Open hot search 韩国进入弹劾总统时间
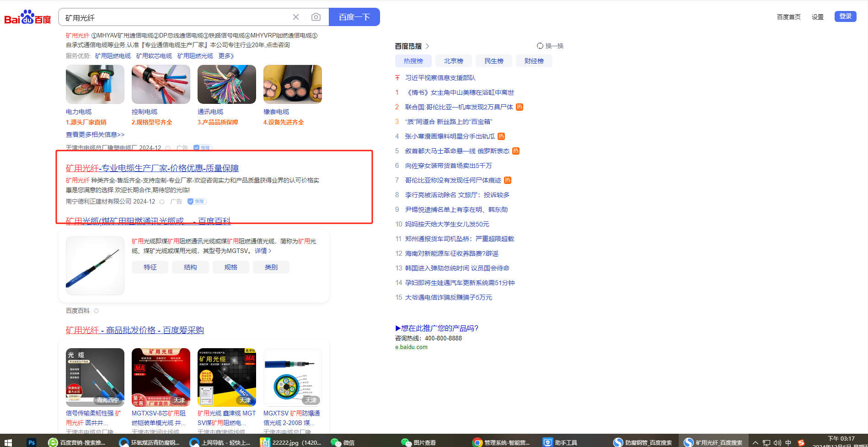The image size is (868, 447). [x=457, y=268]
